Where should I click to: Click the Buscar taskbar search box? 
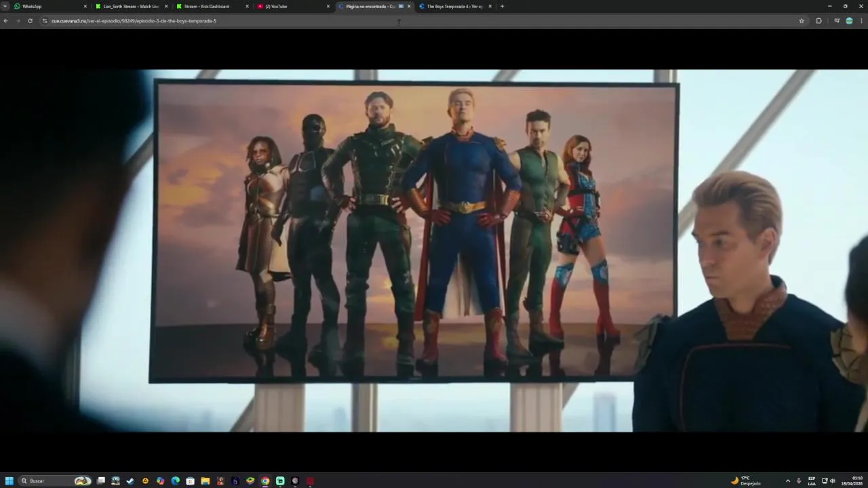[x=56, y=481]
